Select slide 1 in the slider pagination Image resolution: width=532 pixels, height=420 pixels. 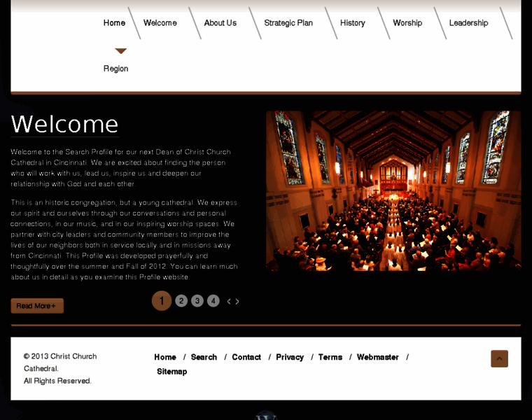pyautogui.click(x=162, y=300)
